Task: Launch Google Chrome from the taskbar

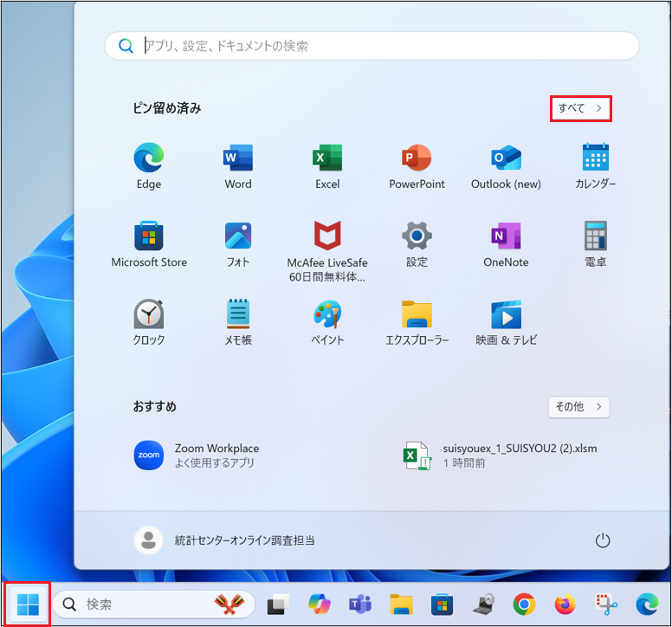Action: point(524,604)
